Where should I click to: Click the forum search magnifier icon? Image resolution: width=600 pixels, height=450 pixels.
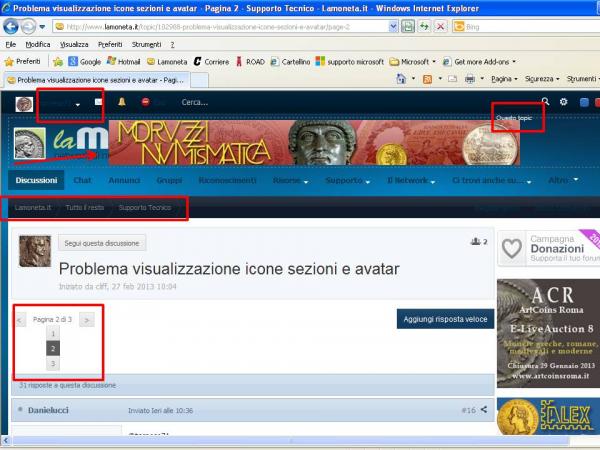click(x=545, y=102)
